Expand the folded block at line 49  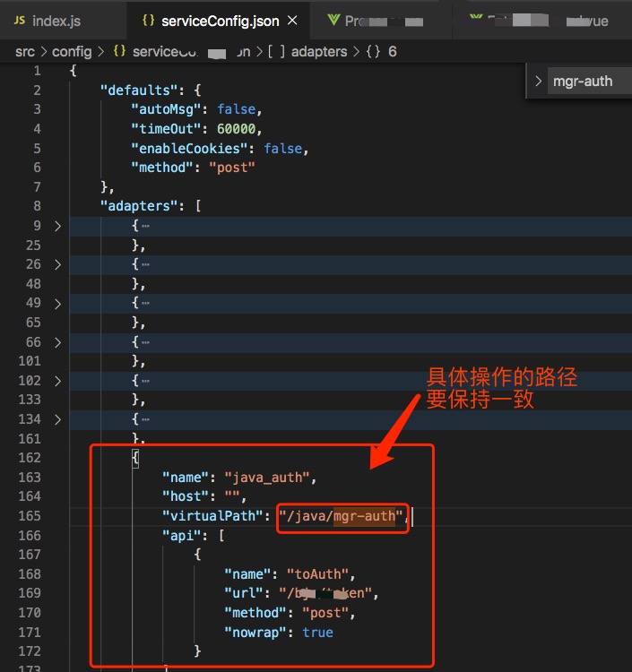58,304
